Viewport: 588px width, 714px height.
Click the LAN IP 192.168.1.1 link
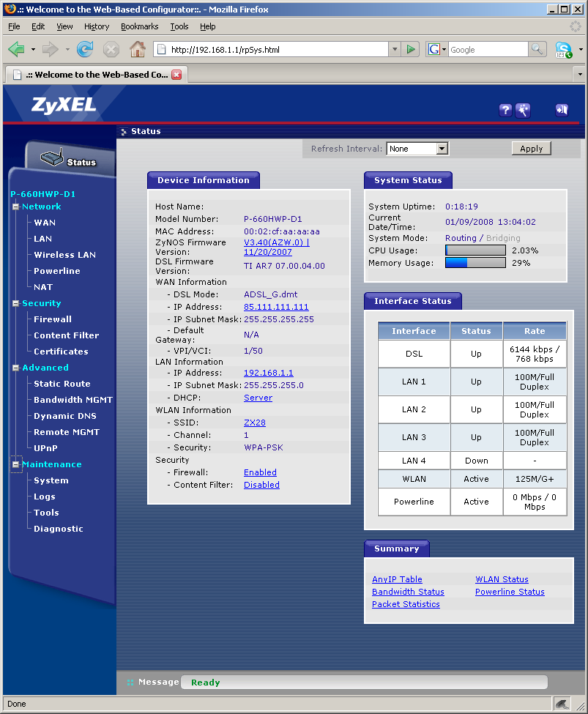[x=268, y=373]
